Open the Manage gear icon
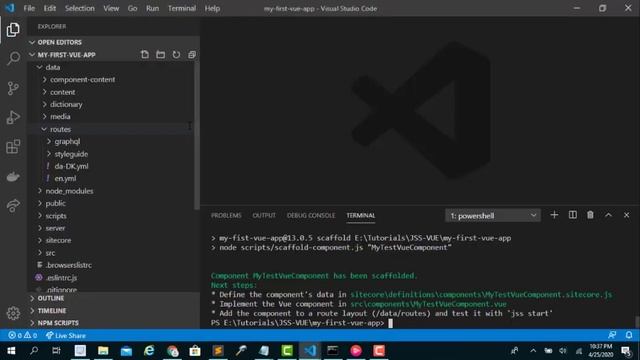 click(13, 313)
